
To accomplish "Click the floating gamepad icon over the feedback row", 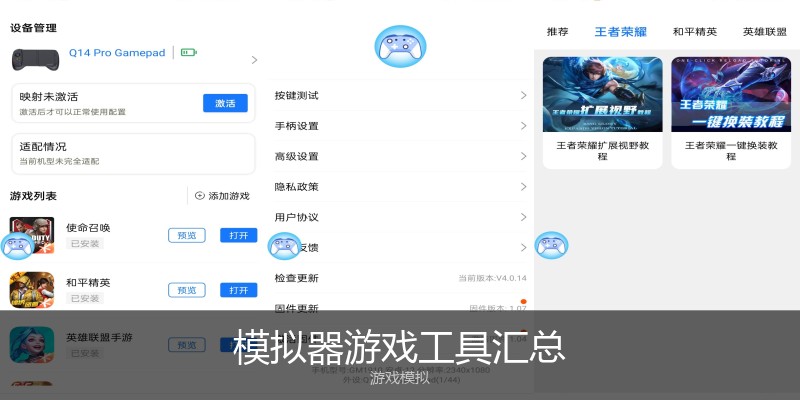I will click(285, 246).
